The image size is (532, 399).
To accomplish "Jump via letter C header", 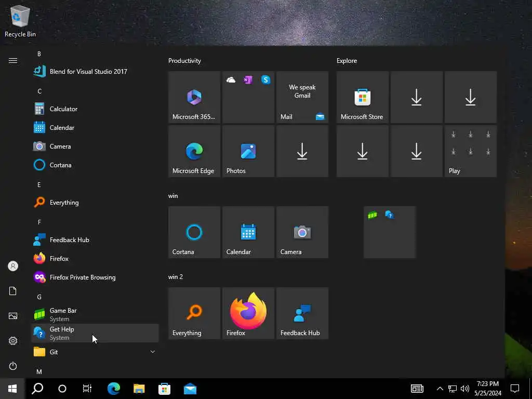I will (39, 91).
